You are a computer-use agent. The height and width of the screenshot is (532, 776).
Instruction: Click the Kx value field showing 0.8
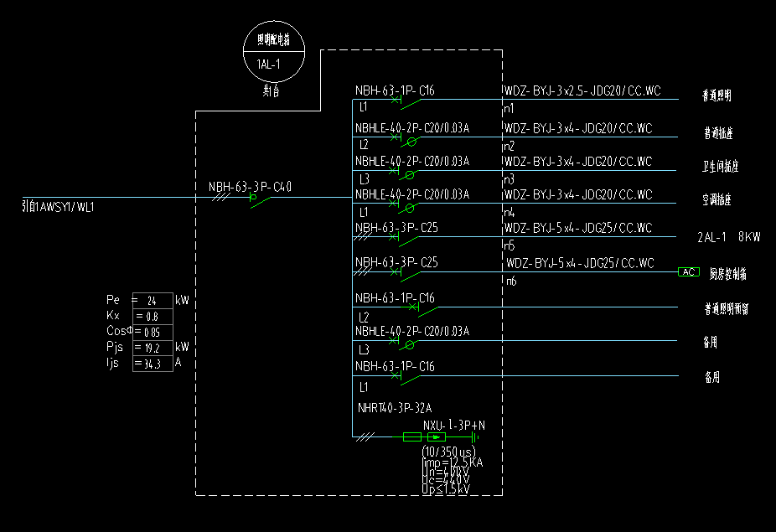[153, 316]
